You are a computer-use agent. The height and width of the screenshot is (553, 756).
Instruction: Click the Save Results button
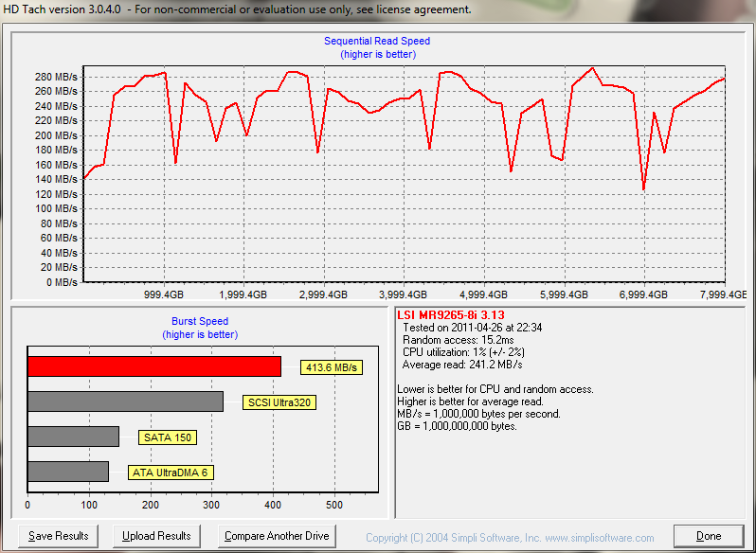tap(59, 536)
